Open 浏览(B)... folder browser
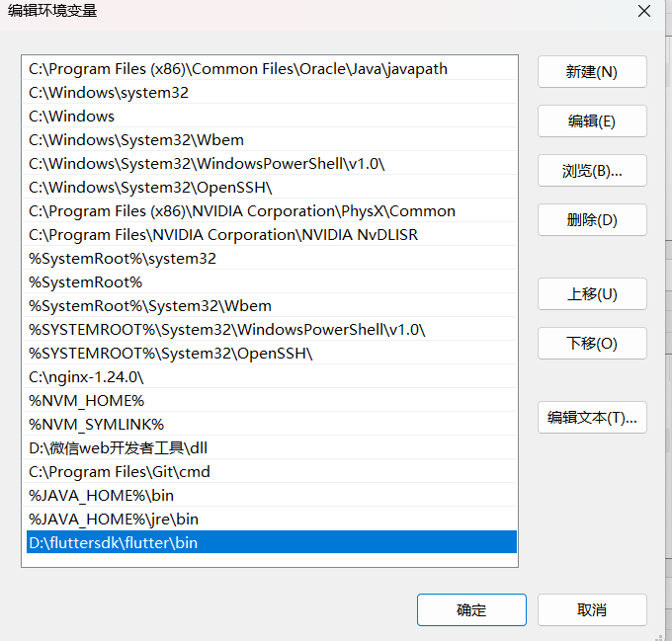Screen dimensions: 672x641 pyautogui.click(x=592, y=171)
